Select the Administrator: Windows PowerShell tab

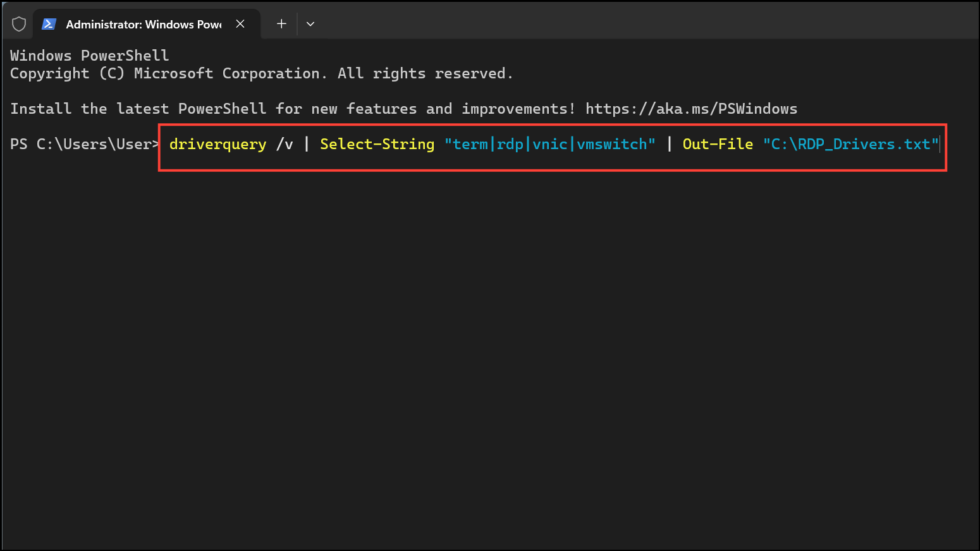pyautogui.click(x=144, y=24)
